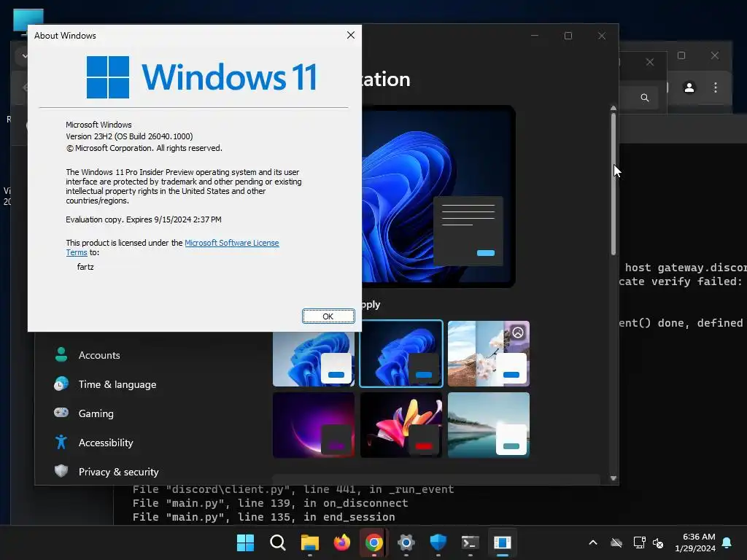Select the Sunrise lake theme

pyautogui.click(x=488, y=425)
